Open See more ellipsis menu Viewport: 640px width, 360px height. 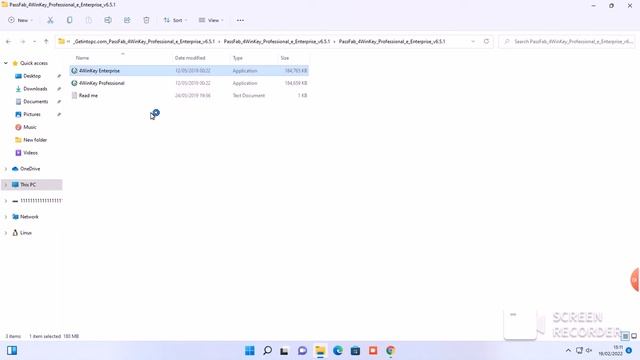[240, 20]
